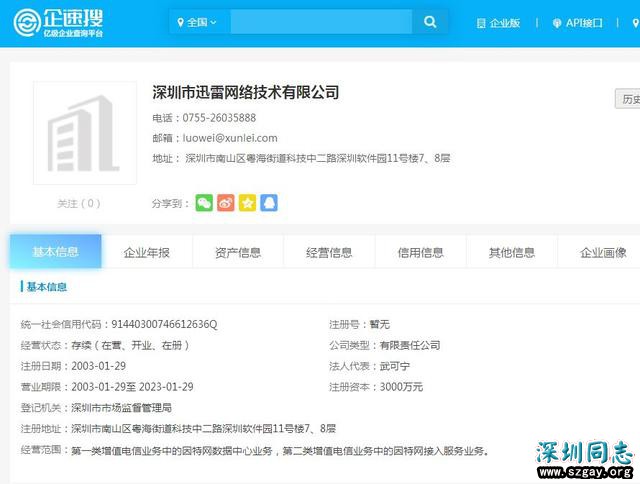Click the company type 有限责任公司
This screenshot has height=484, width=640.
(x=410, y=345)
